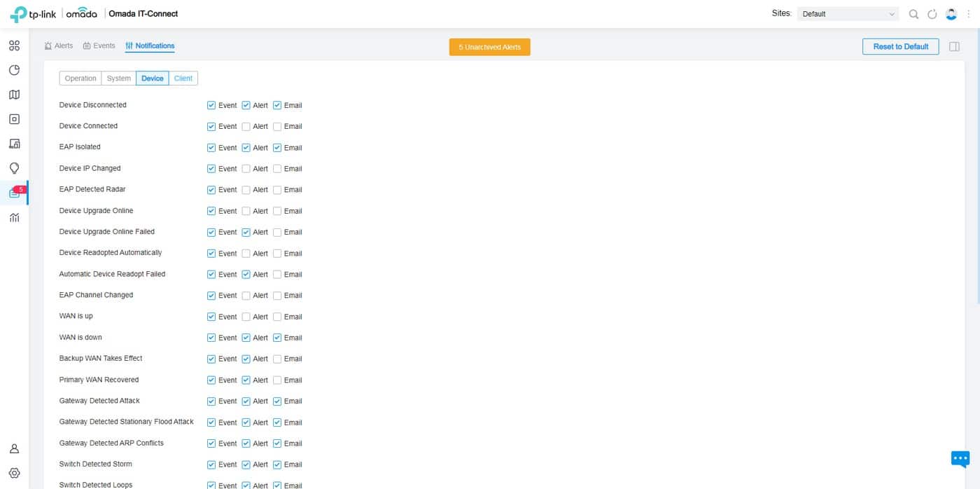Select the Device sub-tab
The width and height of the screenshot is (980, 489).
coord(153,78)
